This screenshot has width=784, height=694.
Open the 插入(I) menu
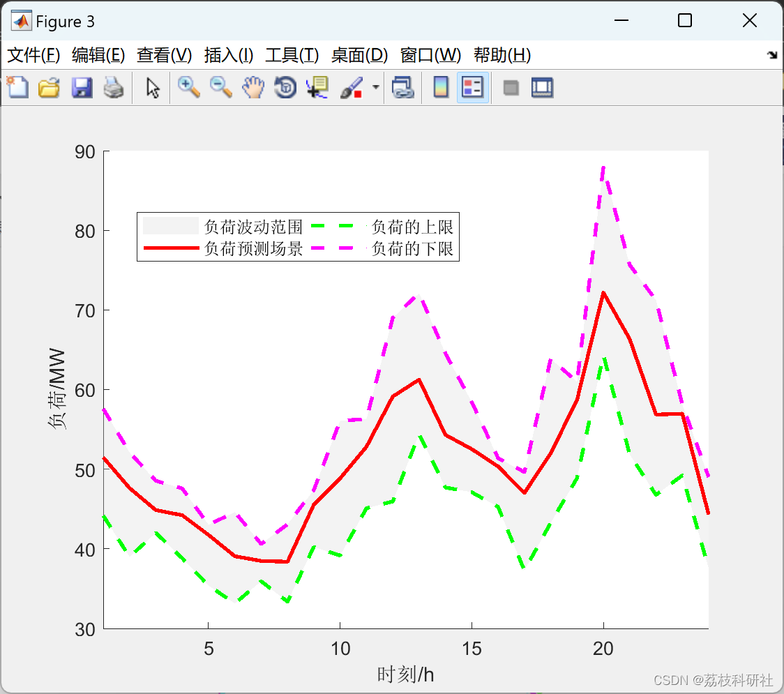[228, 56]
